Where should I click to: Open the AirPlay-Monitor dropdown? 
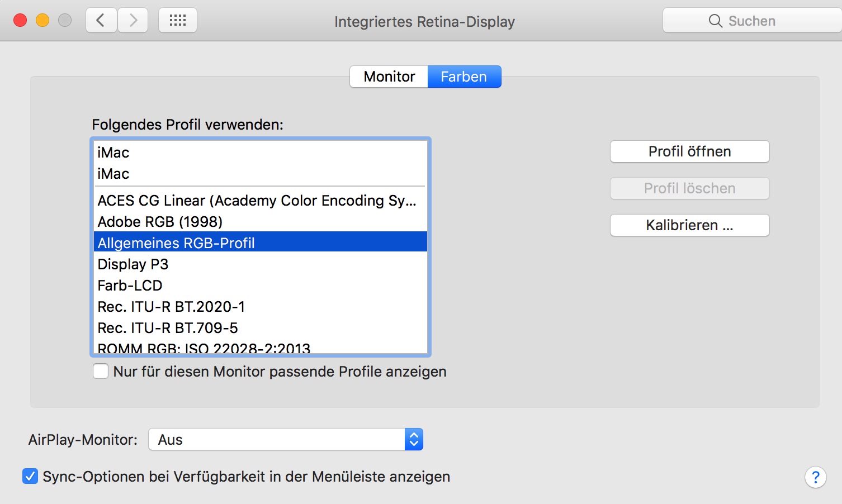coord(285,439)
